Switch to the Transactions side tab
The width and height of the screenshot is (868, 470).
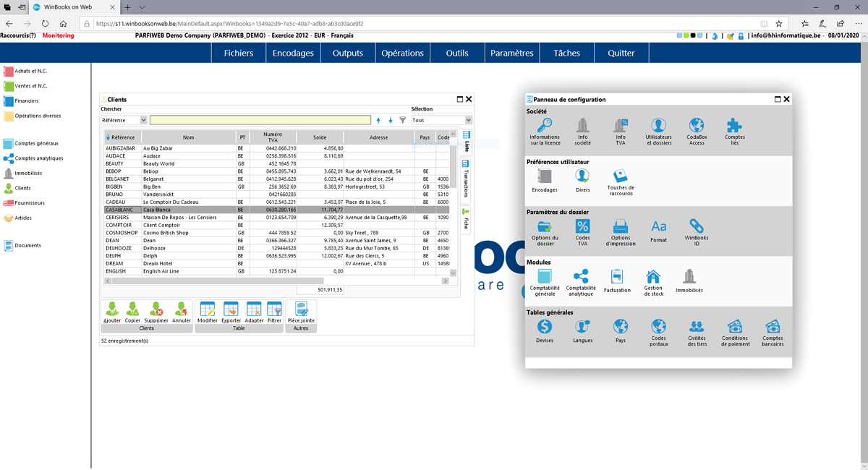(466, 179)
